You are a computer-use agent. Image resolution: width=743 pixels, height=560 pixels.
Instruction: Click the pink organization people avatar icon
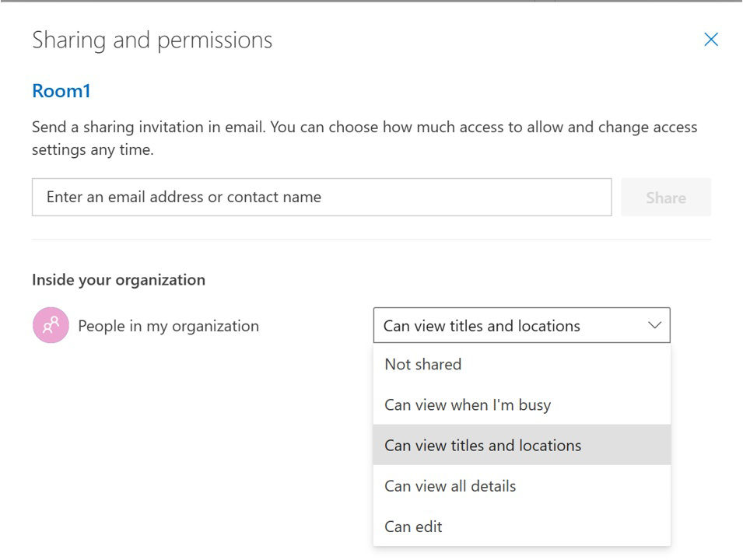tap(51, 326)
